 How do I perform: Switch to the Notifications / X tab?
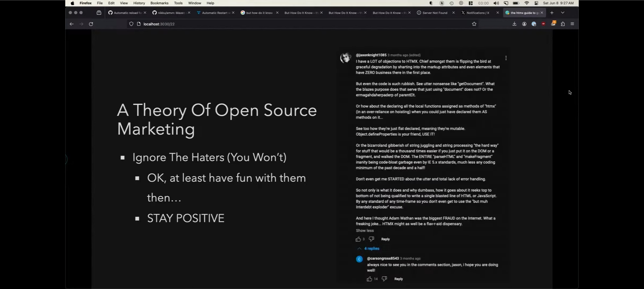click(478, 13)
